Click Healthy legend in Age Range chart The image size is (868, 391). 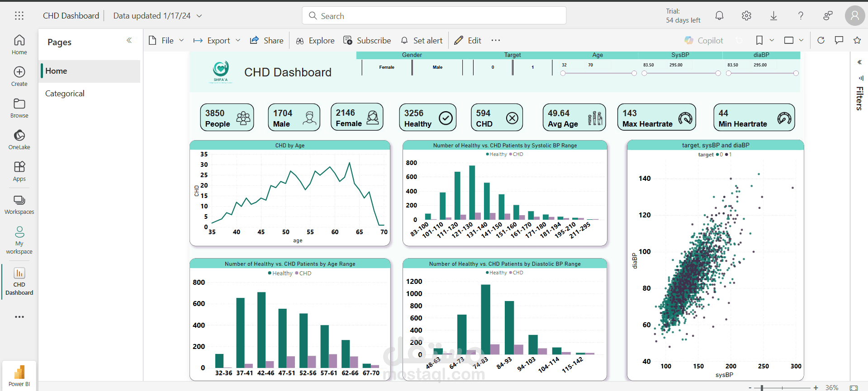[280, 273]
